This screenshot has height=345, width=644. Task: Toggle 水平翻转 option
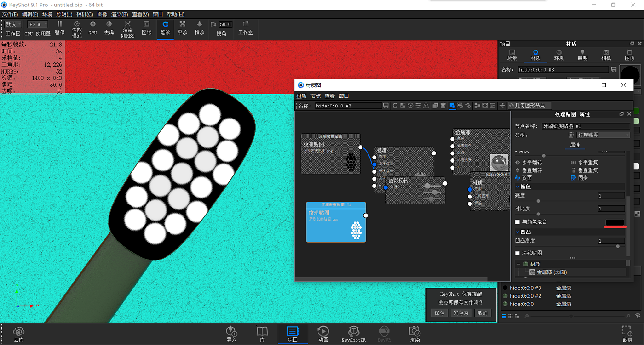(529, 163)
